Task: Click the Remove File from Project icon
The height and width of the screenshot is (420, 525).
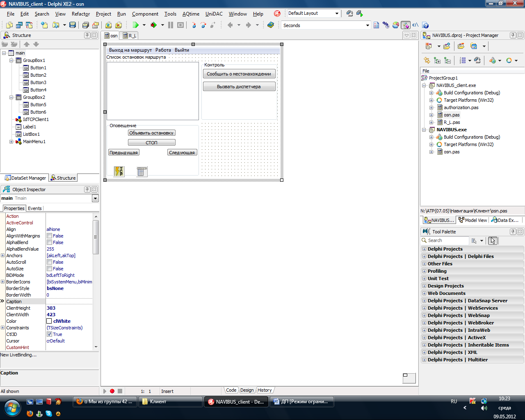Action: [119, 25]
